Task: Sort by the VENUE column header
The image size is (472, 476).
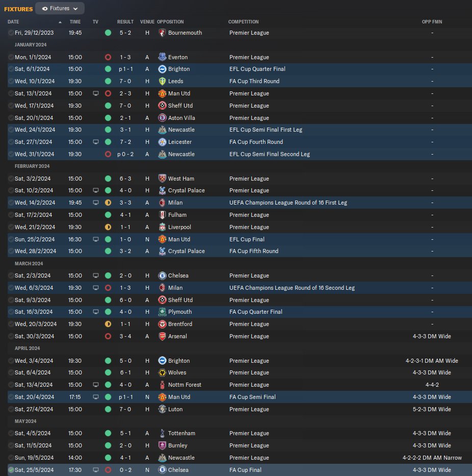Action: tap(147, 22)
